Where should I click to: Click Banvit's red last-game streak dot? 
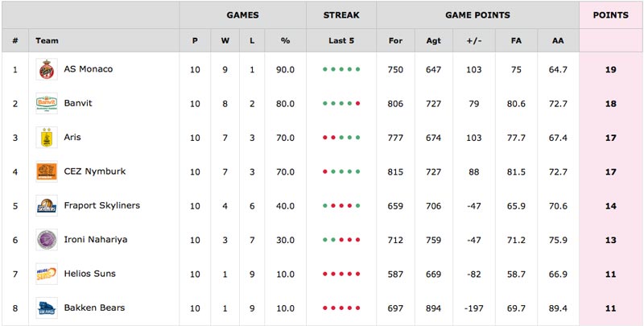[x=357, y=104]
